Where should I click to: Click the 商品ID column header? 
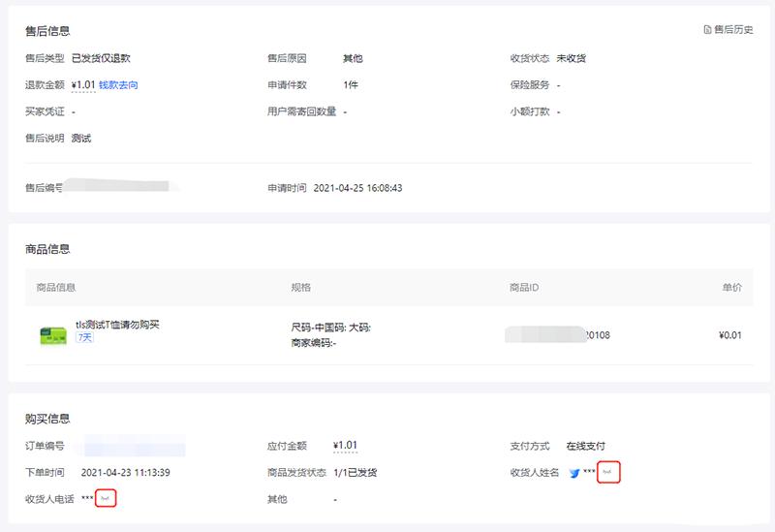pos(524,288)
